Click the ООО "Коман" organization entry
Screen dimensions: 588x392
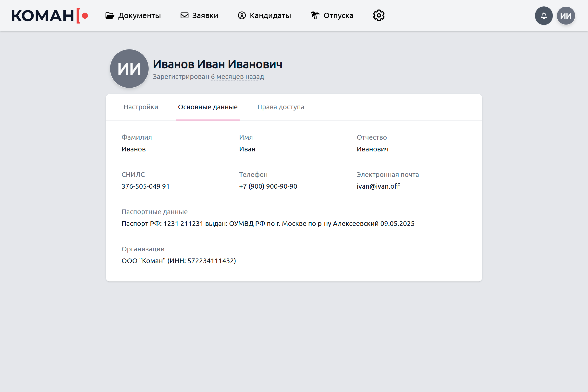tap(179, 261)
